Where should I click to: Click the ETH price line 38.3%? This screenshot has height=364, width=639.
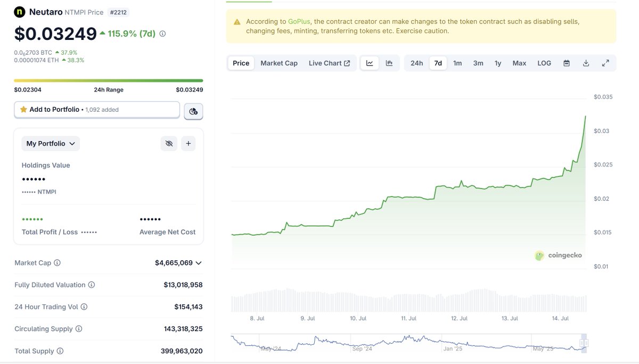click(x=49, y=60)
